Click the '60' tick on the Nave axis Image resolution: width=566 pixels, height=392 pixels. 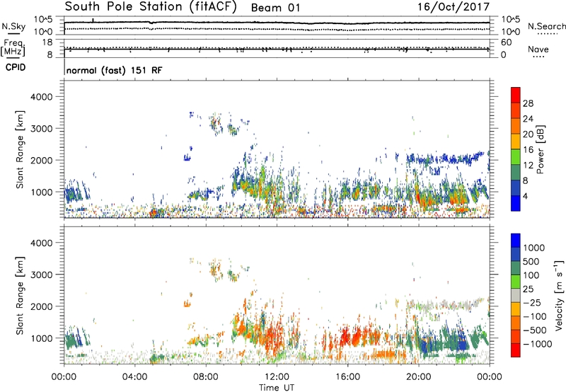tap(506, 42)
